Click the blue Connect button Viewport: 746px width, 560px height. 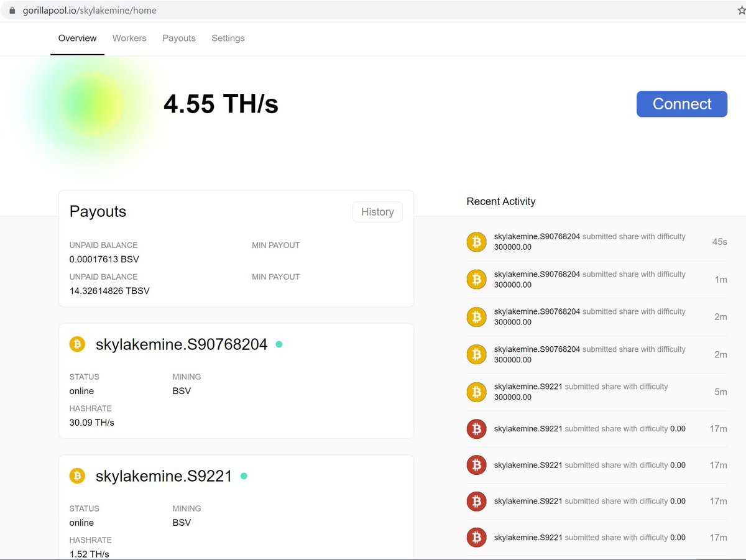(x=682, y=104)
